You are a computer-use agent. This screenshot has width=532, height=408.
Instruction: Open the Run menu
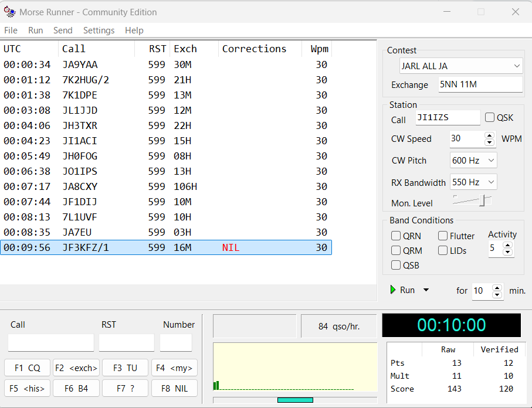pyautogui.click(x=35, y=30)
